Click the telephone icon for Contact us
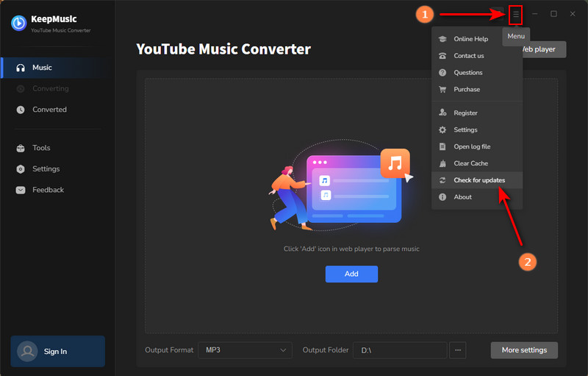 442,56
